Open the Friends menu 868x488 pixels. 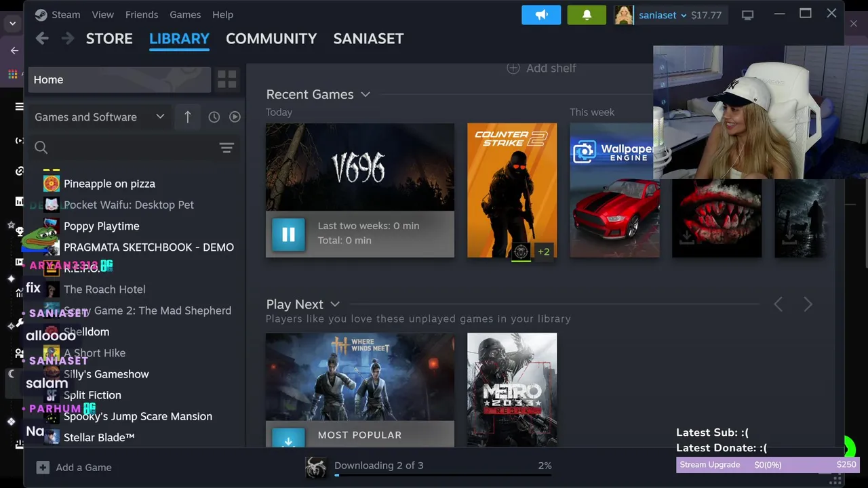pos(142,14)
